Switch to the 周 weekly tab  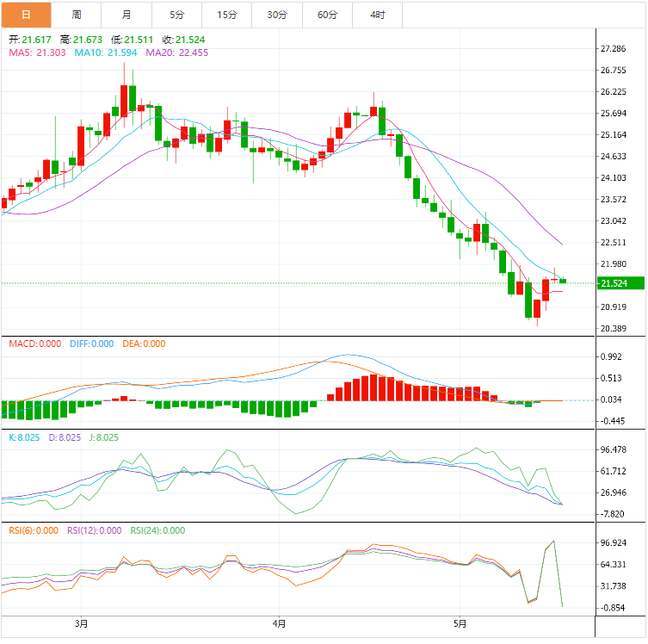click(77, 15)
